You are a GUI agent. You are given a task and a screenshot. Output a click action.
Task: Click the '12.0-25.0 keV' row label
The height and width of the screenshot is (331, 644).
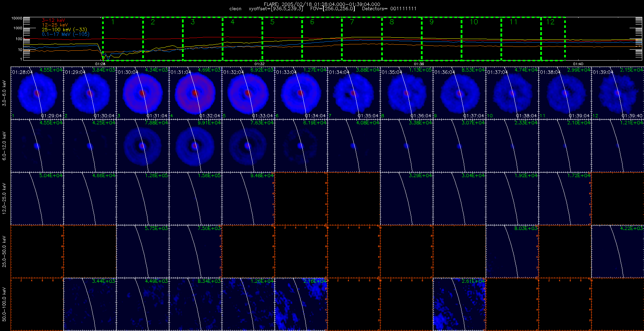(4, 199)
